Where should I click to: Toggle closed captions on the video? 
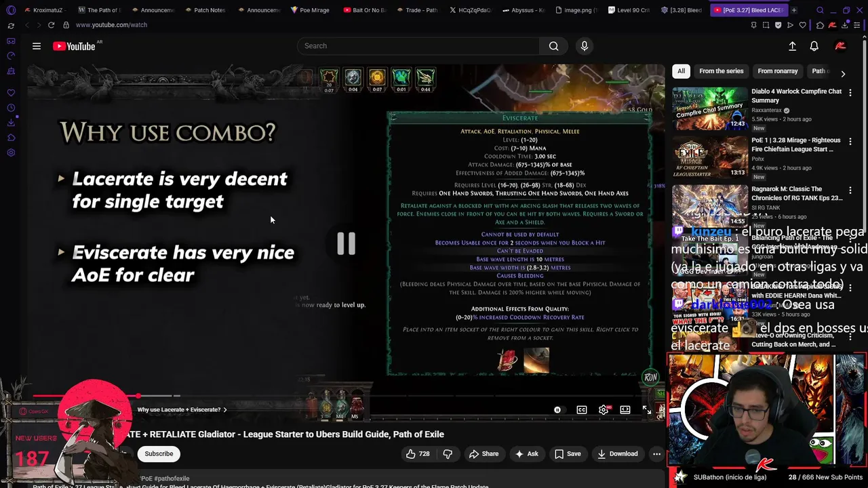(x=582, y=410)
